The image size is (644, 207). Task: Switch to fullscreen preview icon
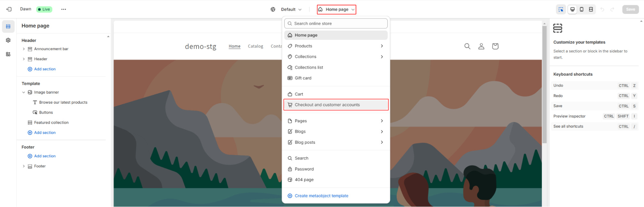click(x=591, y=9)
